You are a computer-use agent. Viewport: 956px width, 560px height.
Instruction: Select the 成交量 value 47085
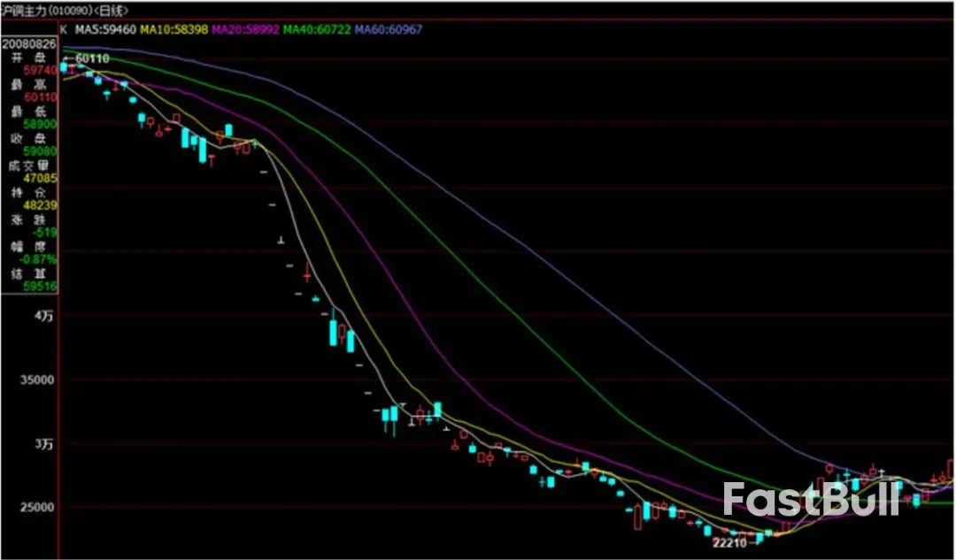pos(41,178)
